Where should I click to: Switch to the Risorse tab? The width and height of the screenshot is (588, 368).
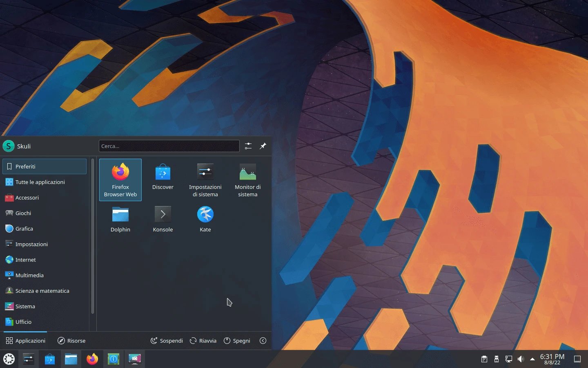[71, 341]
